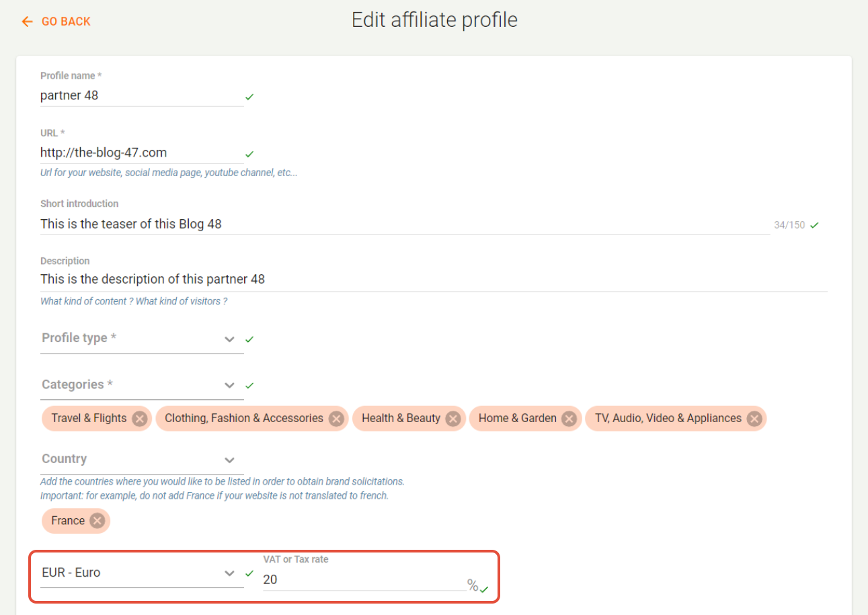The image size is (868, 615).
Task: Remove the Travel & Flights category chip
Action: 139,419
